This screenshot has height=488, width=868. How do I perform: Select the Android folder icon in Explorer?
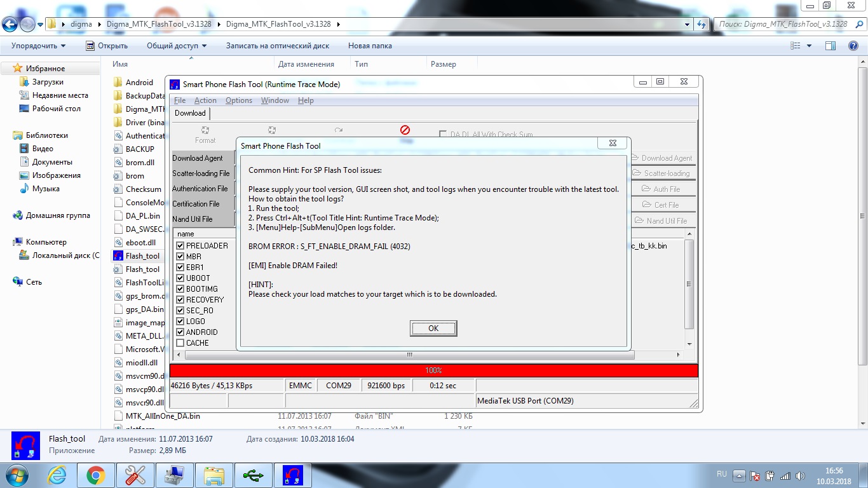click(118, 82)
